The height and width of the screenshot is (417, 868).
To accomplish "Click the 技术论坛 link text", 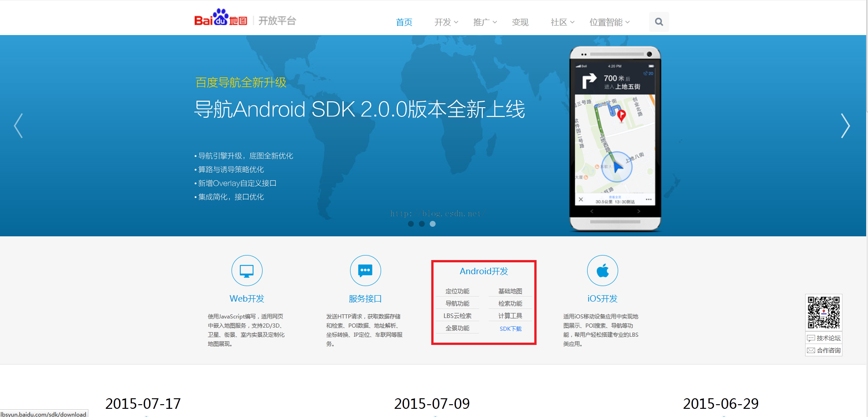I will coord(828,338).
